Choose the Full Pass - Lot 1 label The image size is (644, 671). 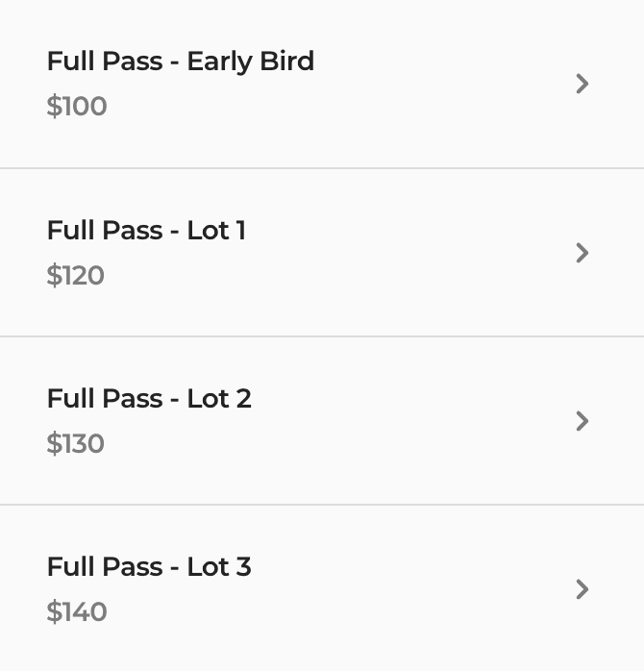point(146,230)
